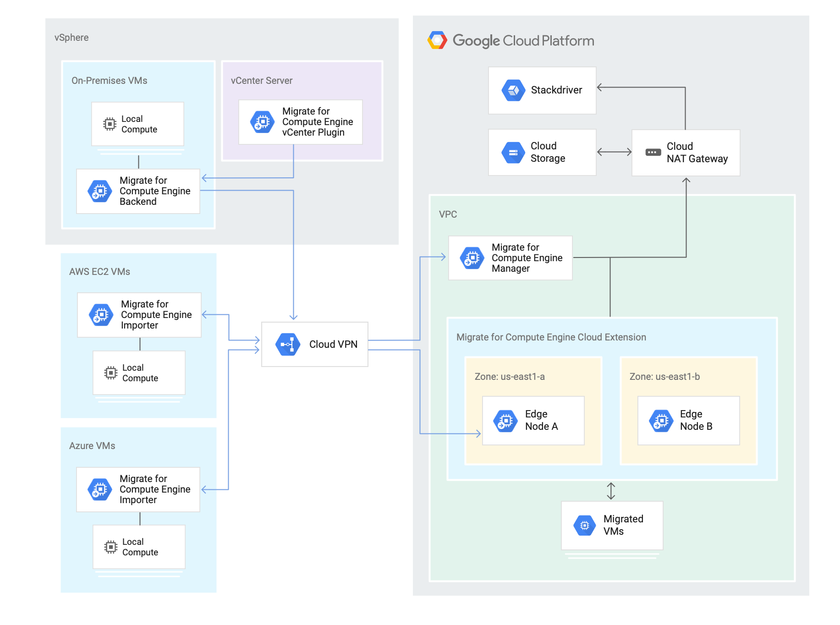Select the Edge Node B text
Viewport: 840px width, 625px height.
pyautogui.click(x=696, y=420)
